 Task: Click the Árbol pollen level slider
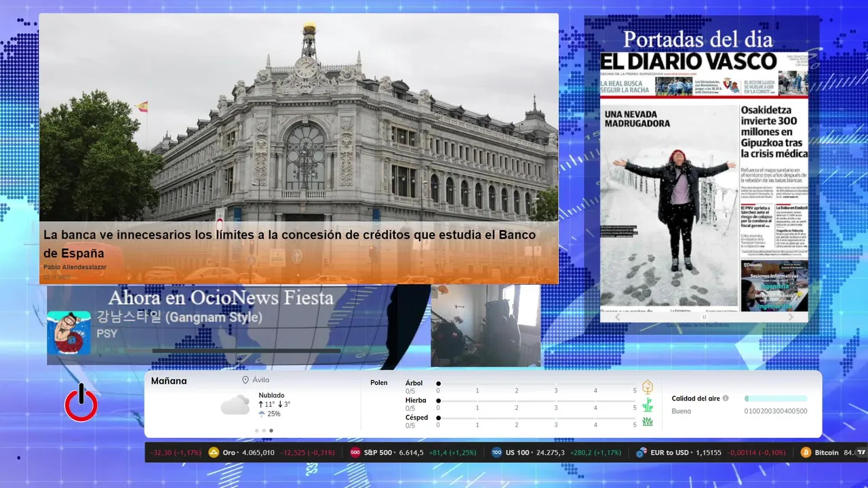point(536,384)
